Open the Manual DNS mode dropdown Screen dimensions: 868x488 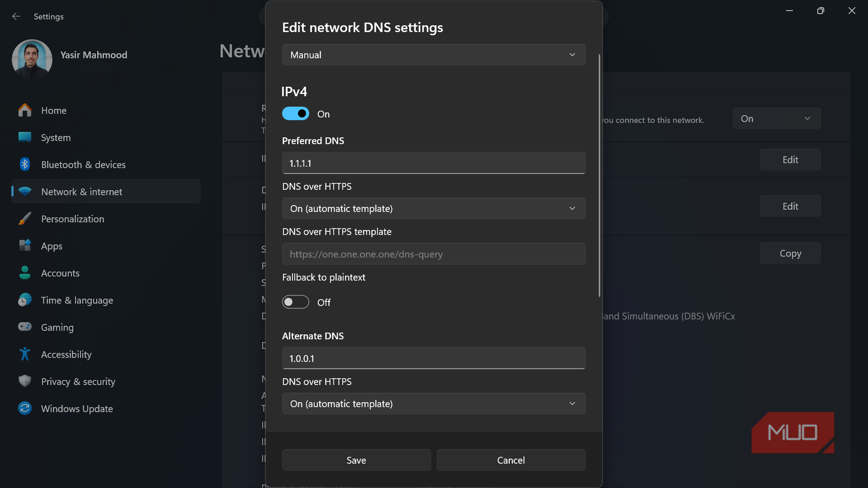[433, 55]
